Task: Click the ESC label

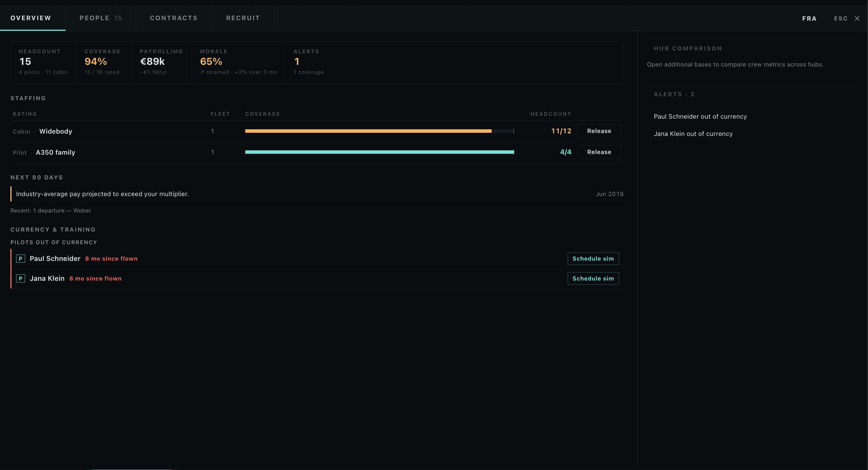Action: click(x=841, y=18)
